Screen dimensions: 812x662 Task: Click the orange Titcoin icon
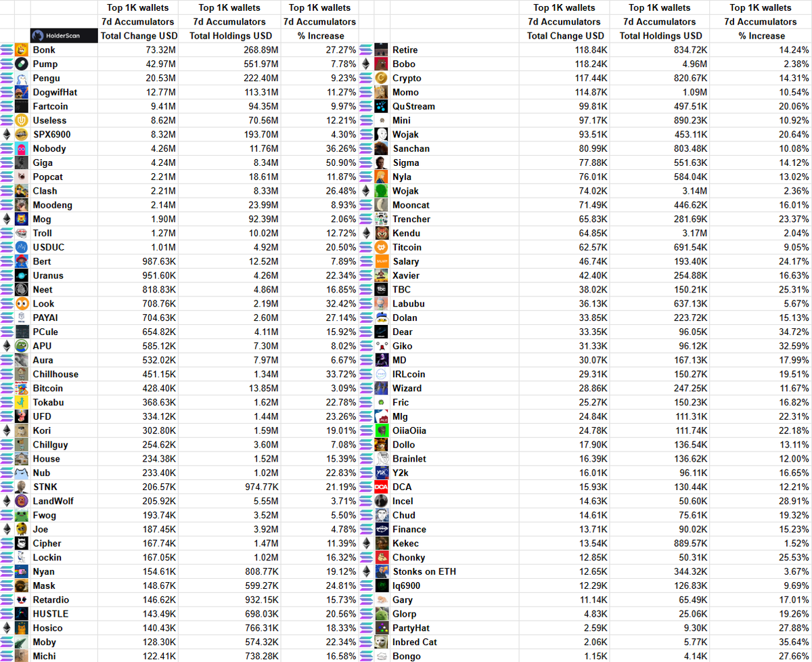coord(382,248)
